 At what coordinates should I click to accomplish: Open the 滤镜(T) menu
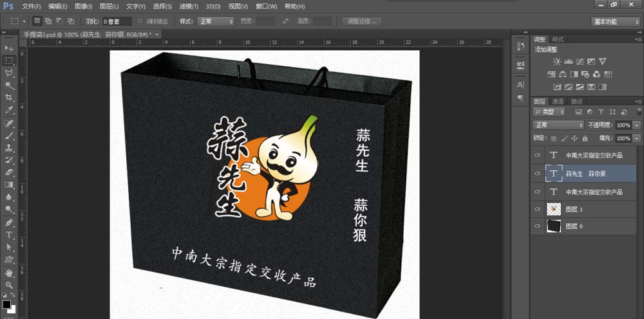[x=189, y=6]
